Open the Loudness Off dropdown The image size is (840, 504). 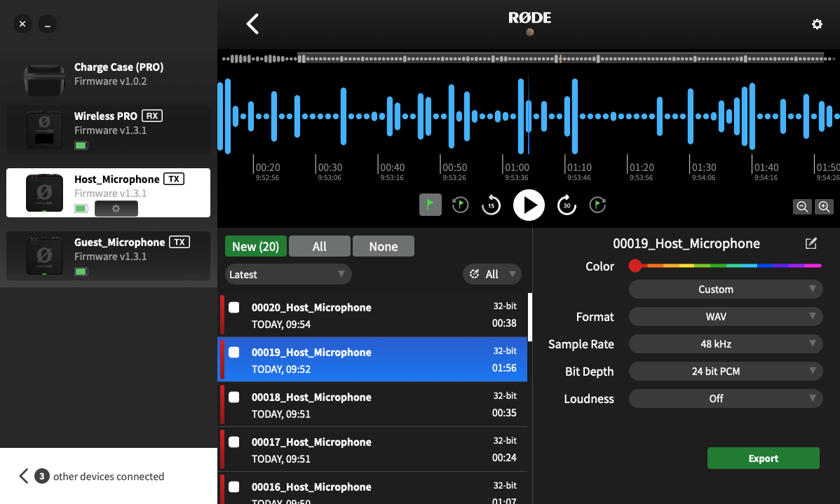point(725,398)
